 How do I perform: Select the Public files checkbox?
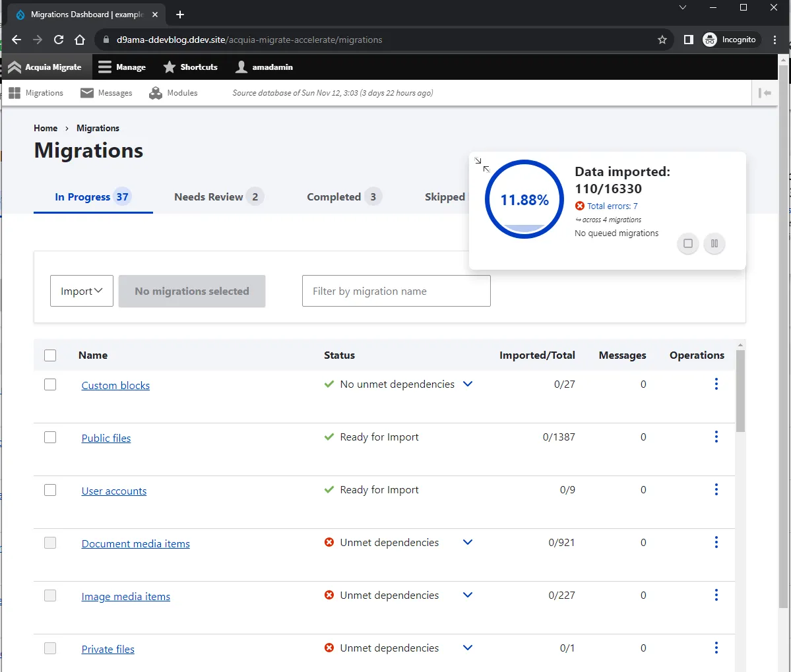[50, 437]
